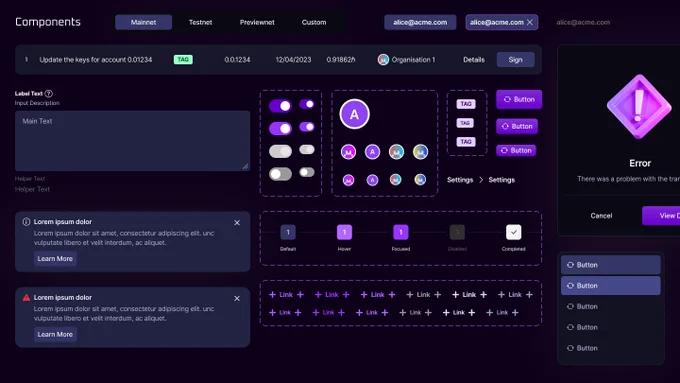Switch to the Mainnet tab
The image size is (680, 383).
[144, 22]
